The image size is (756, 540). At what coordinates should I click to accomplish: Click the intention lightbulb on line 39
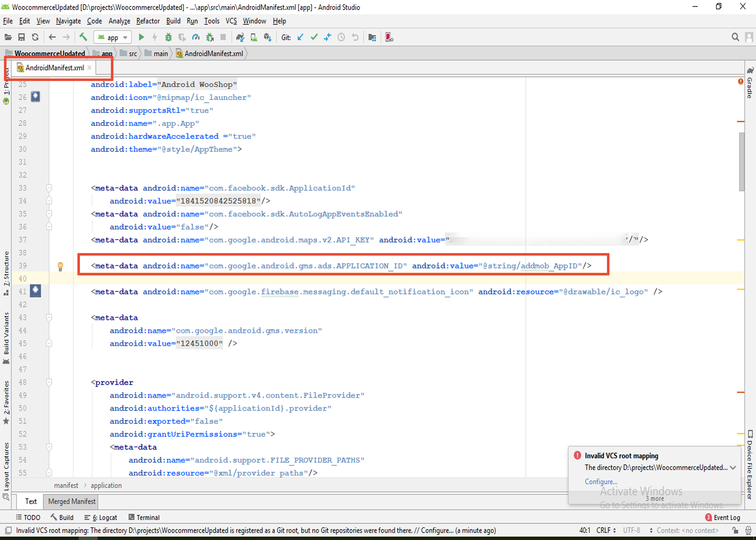point(60,266)
